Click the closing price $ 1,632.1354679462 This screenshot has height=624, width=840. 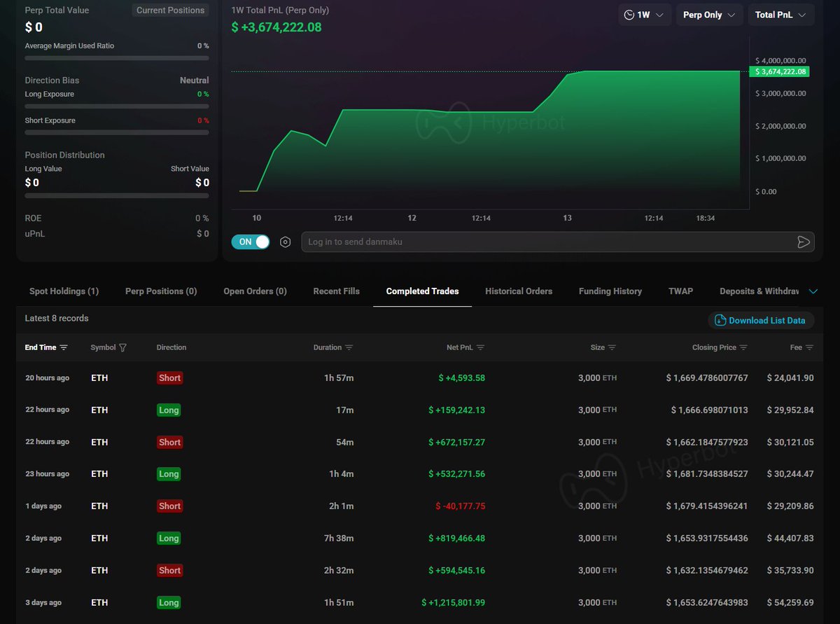pos(707,571)
